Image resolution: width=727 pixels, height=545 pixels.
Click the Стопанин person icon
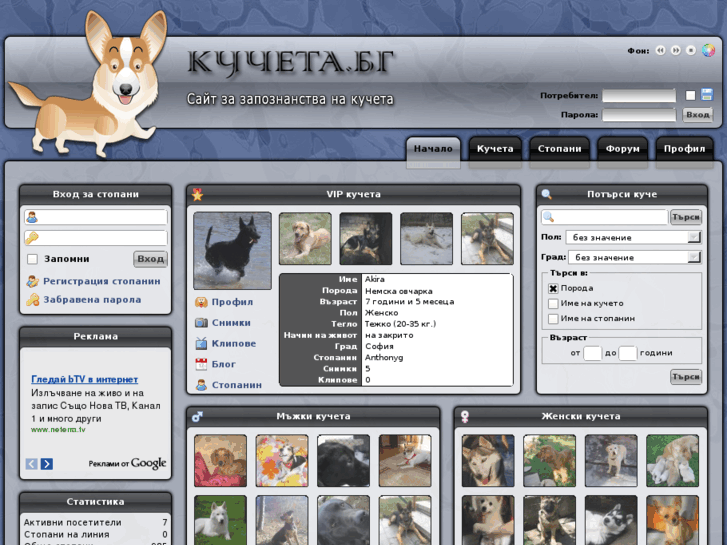tap(201, 385)
